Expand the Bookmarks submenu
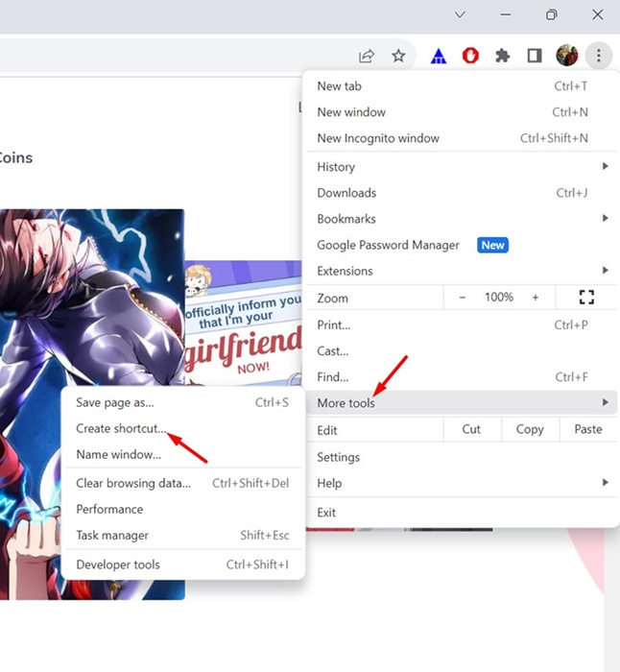The height and width of the screenshot is (672, 620). 462,219
